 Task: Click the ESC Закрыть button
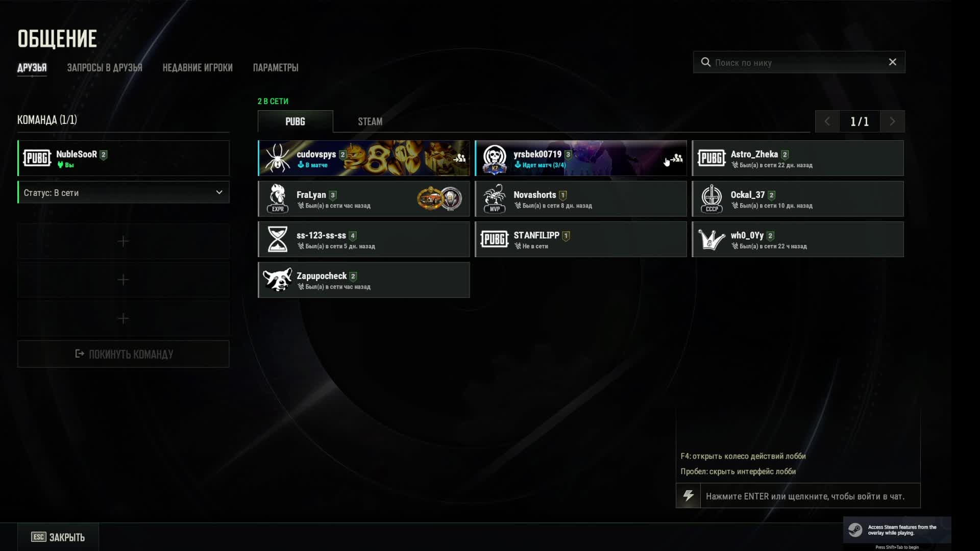pyautogui.click(x=58, y=537)
